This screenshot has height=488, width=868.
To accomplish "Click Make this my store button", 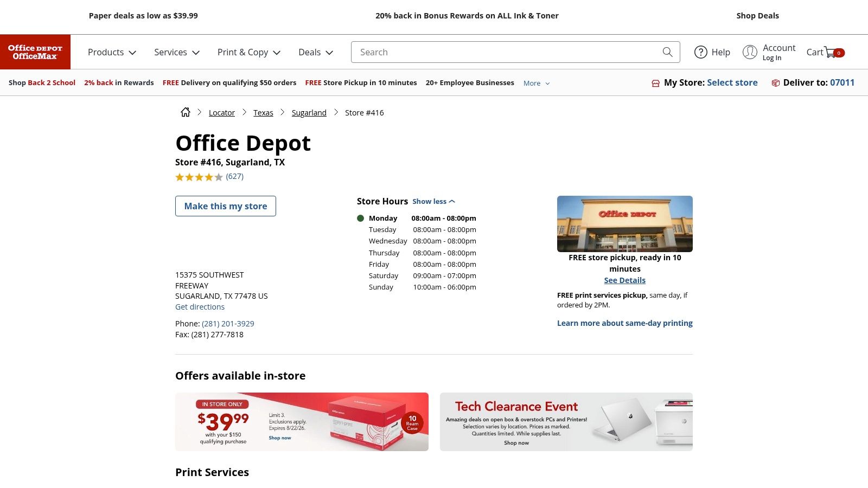I will point(226,206).
